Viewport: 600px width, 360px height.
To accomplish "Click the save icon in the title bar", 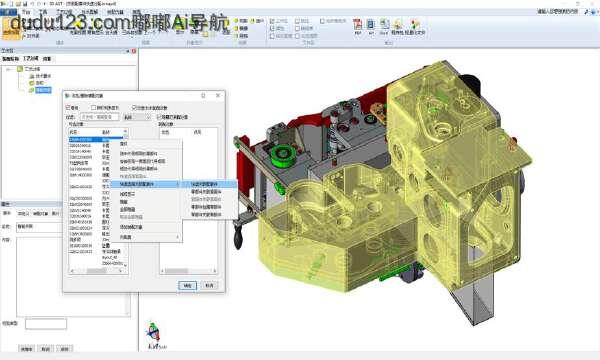I will click(24, 3).
